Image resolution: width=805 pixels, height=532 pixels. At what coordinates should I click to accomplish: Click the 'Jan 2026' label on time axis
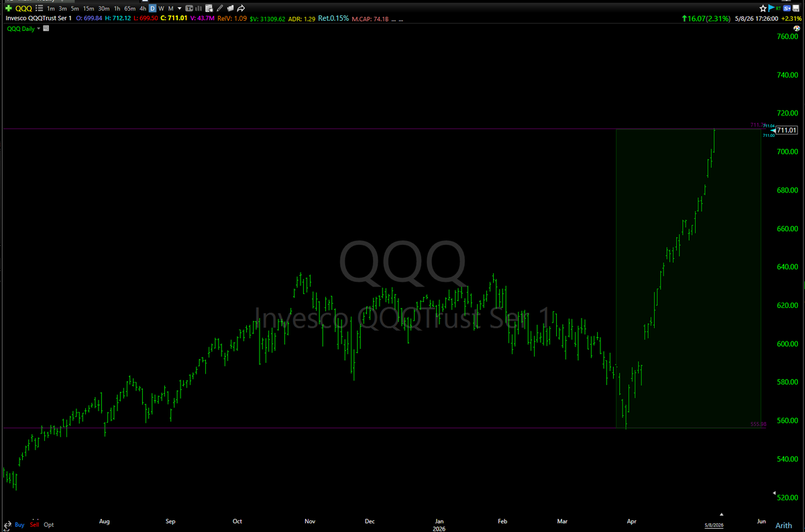click(x=439, y=524)
